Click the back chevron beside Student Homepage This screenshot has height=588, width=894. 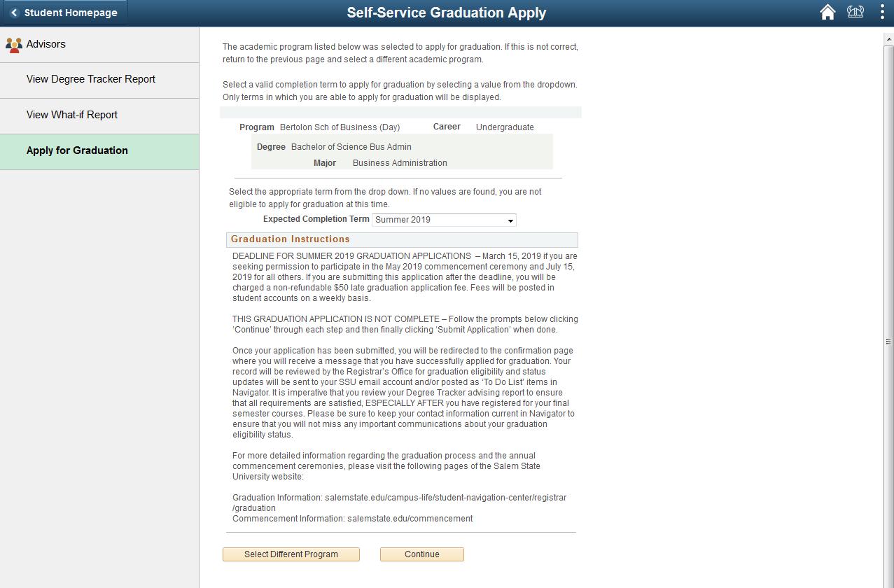(14, 13)
